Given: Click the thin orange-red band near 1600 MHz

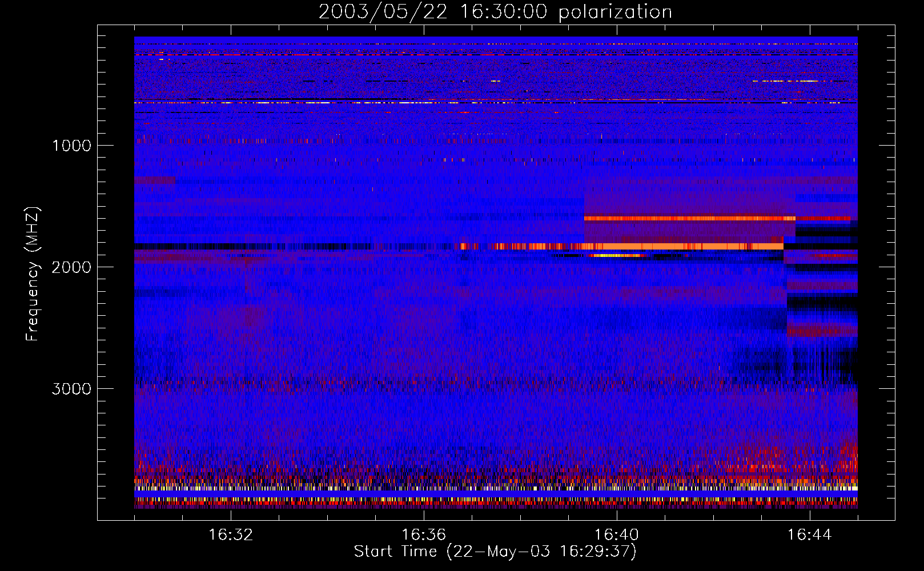Looking at the screenshot, I should pyautogui.click(x=685, y=218).
